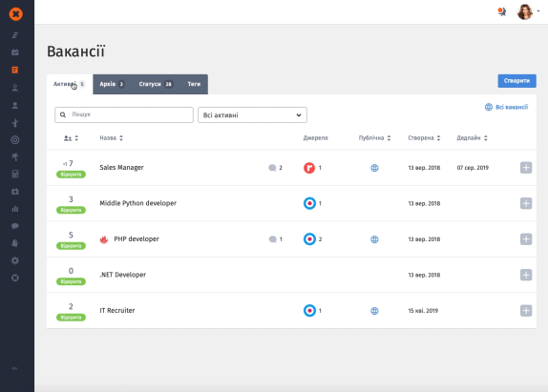Switch to the 'Архів' tab
The height and width of the screenshot is (392, 548).
112,84
